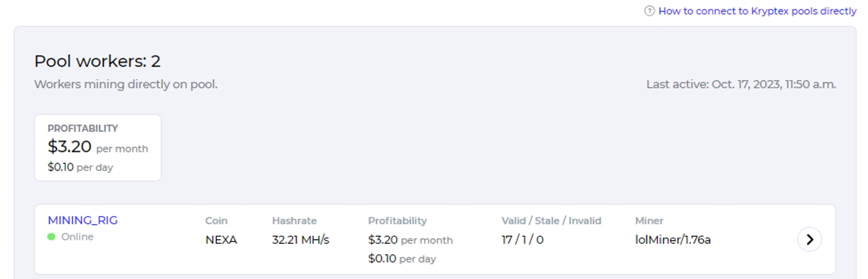Click the Valid / Stale / Invalid column label
The width and height of the screenshot is (868, 279).
coord(551,221)
